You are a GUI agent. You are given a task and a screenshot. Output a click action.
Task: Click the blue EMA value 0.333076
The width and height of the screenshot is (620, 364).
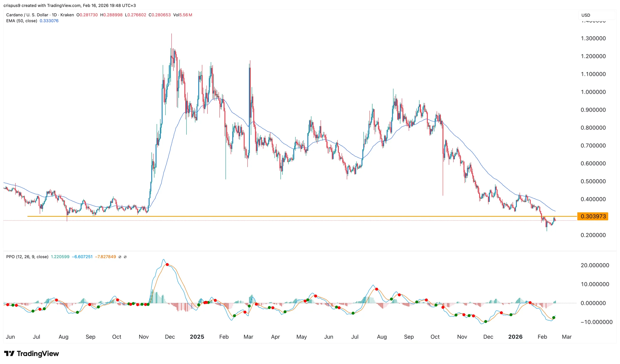pos(49,21)
